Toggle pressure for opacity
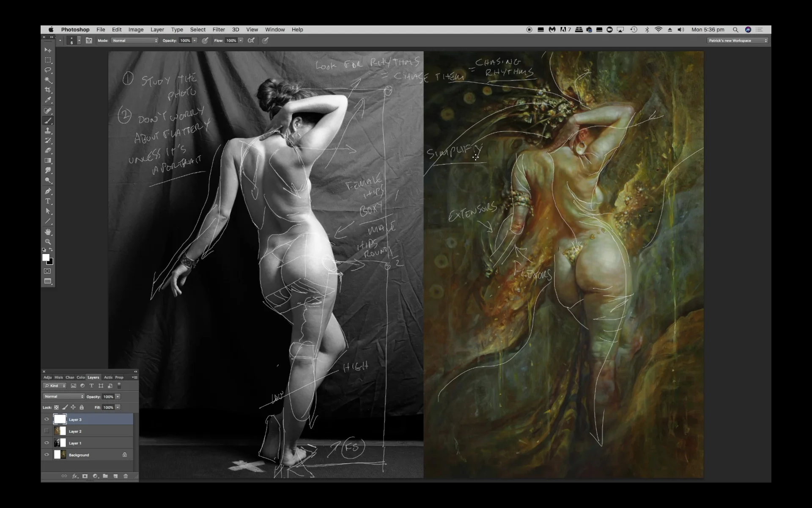812x508 pixels. (205, 41)
